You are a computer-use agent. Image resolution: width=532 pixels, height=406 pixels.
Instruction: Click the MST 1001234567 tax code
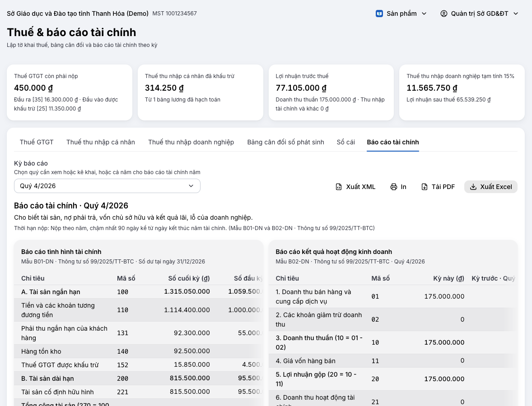pos(174,14)
